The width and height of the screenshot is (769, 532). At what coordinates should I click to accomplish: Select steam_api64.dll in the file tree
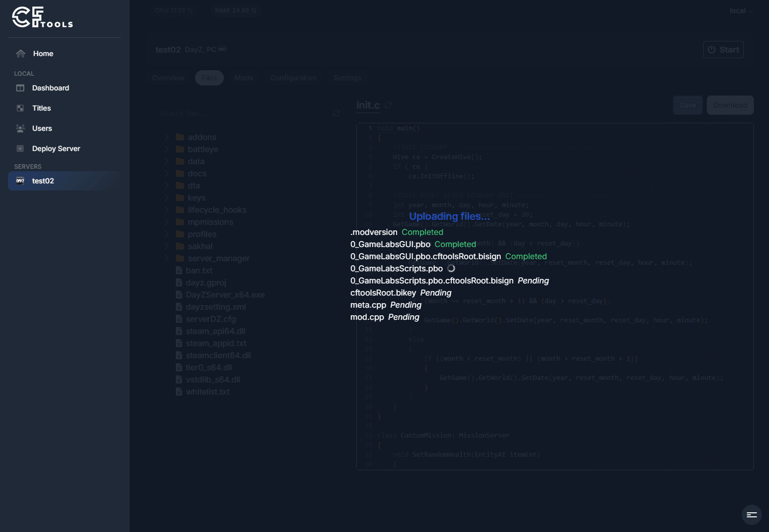(x=216, y=331)
